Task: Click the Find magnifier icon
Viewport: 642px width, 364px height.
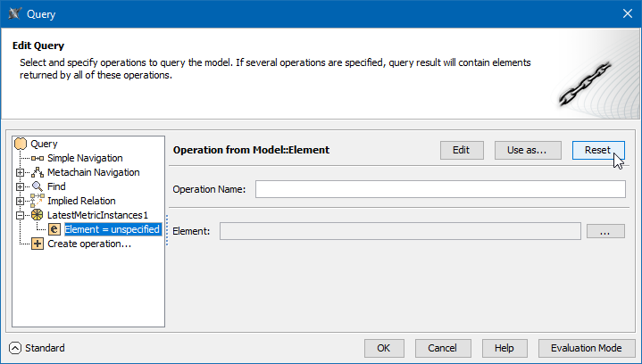Action: pos(38,186)
